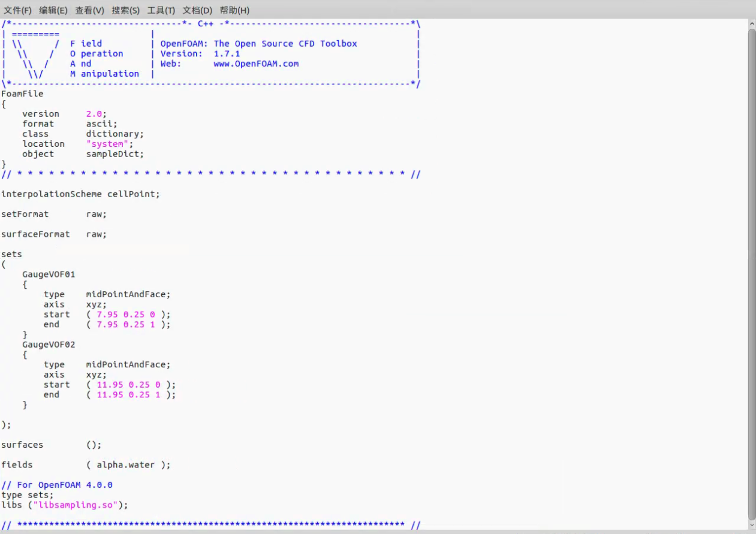Click the Version: 1.7.1 header text
The width and height of the screenshot is (756, 534).
[200, 53]
